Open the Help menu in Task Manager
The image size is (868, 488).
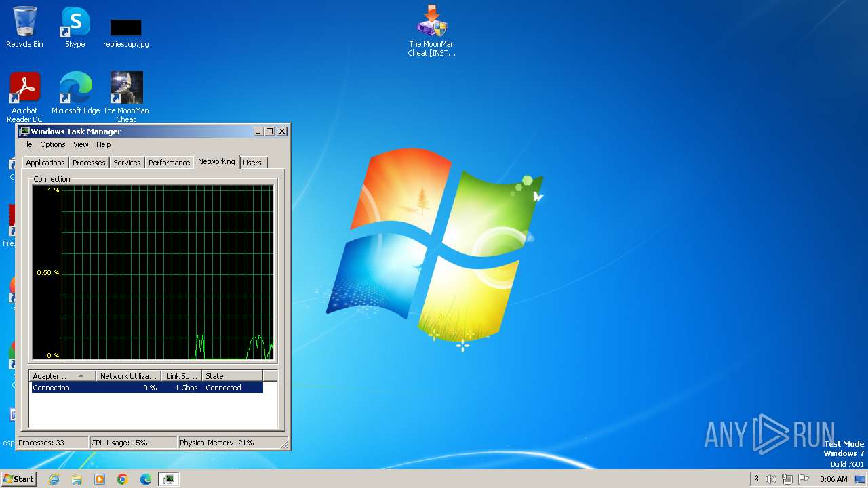coord(103,144)
